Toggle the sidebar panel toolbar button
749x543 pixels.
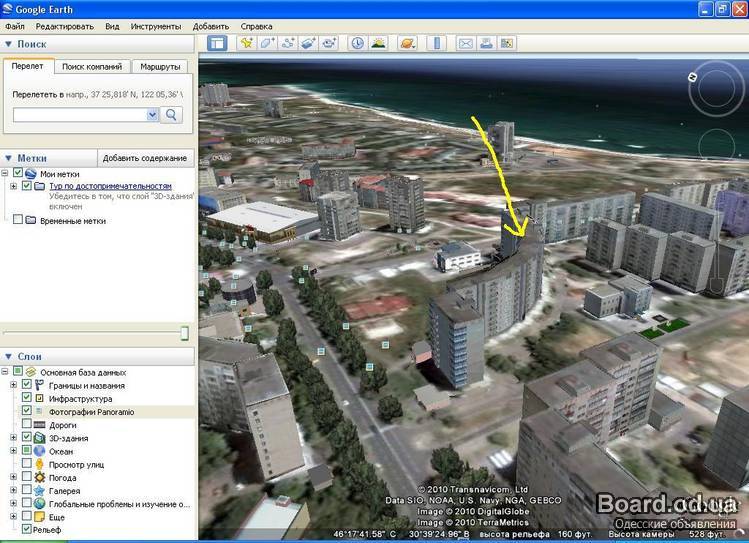tap(217, 43)
